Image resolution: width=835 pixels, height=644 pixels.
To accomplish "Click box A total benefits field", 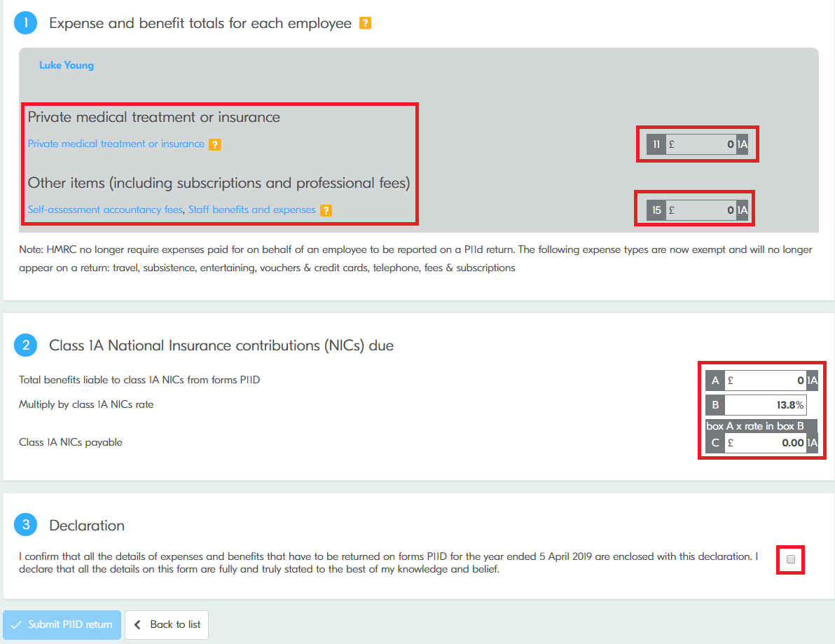I will tap(765, 381).
